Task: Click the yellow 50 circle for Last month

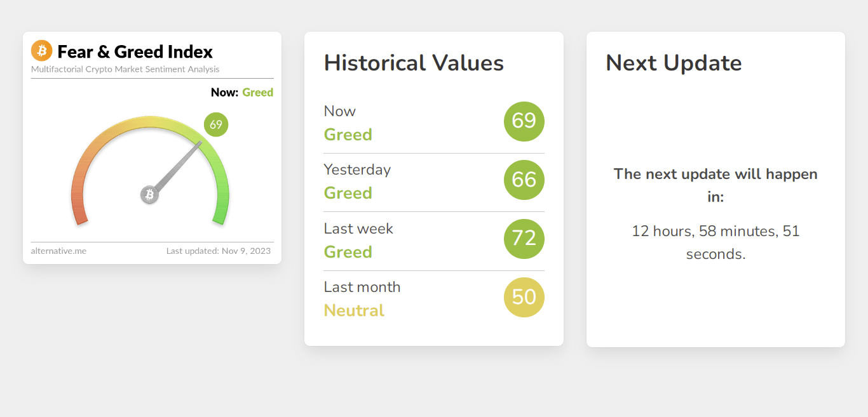Action: coord(524,297)
